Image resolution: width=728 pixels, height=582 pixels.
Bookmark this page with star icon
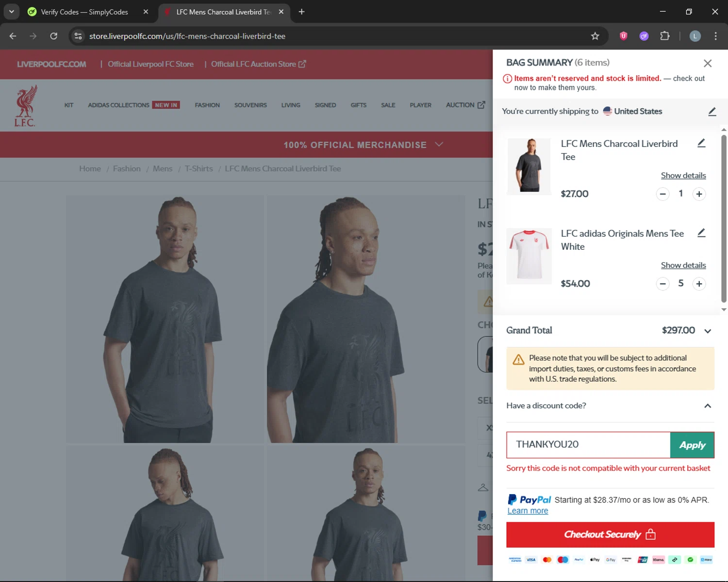[595, 36]
